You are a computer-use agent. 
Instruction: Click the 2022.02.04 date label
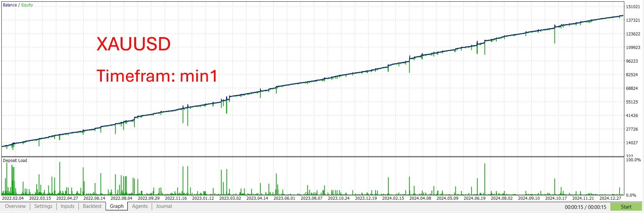[x=13, y=198]
